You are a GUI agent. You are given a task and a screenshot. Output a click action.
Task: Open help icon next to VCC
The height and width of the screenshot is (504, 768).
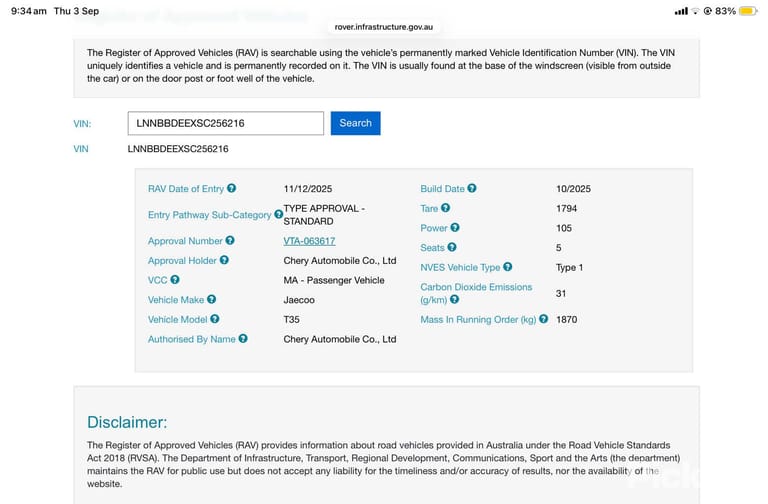click(175, 280)
